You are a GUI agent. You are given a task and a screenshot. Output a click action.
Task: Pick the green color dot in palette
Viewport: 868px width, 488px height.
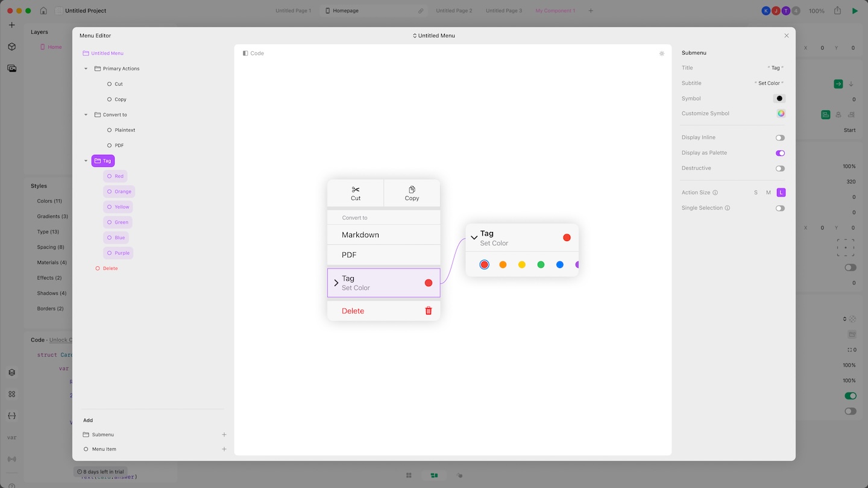(x=541, y=264)
